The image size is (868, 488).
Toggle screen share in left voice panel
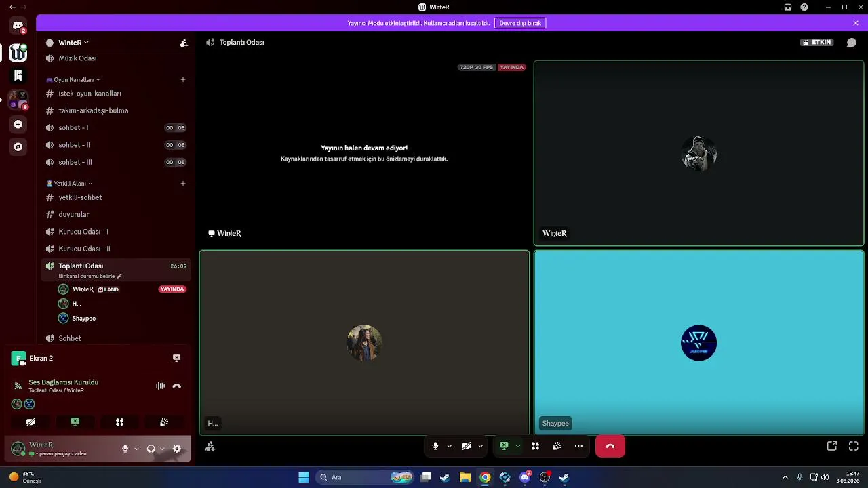pos(75,422)
